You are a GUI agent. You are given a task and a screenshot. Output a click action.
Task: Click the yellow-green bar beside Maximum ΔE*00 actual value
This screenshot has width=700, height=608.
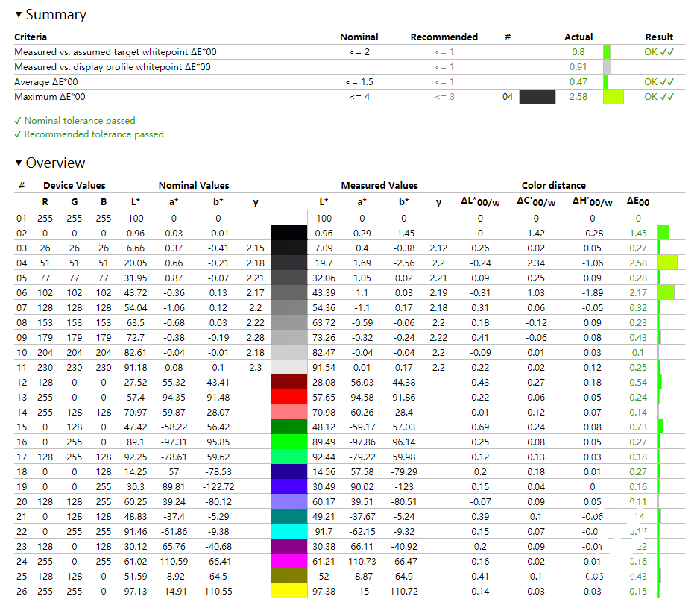pyautogui.click(x=613, y=97)
